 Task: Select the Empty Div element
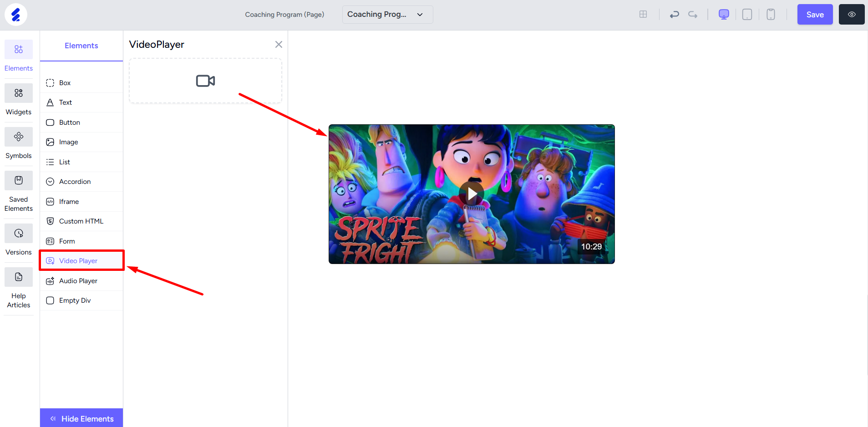pos(81,300)
